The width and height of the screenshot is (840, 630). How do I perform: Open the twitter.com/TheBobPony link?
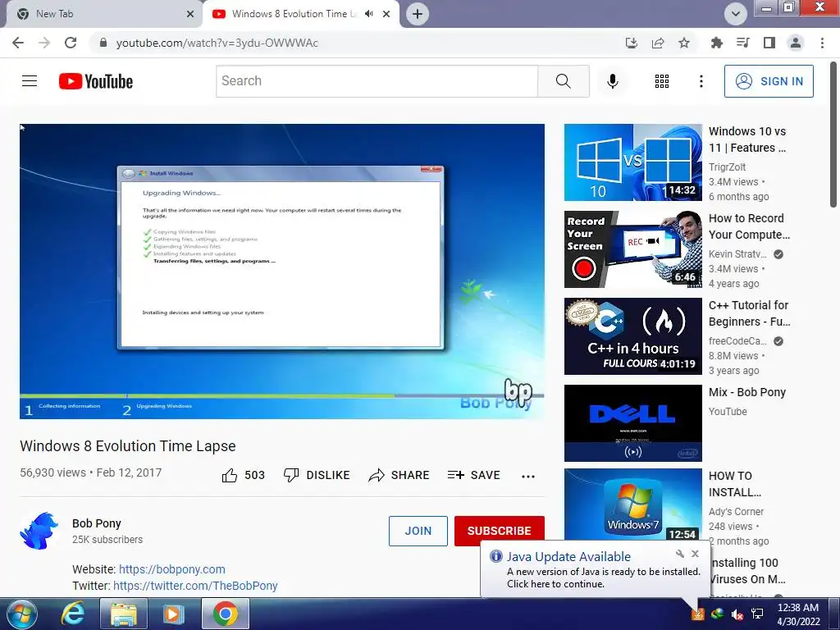(x=195, y=586)
